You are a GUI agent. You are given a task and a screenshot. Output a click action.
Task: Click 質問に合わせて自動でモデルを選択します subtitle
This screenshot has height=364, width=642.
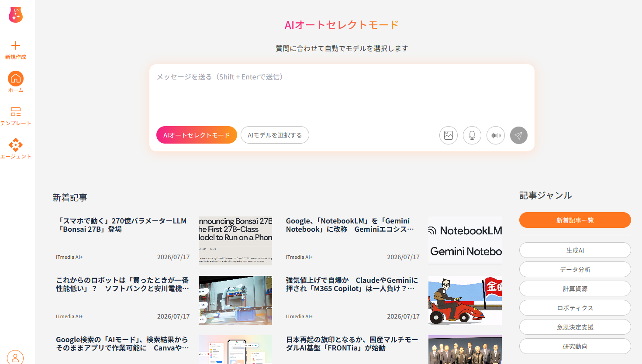pos(342,48)
